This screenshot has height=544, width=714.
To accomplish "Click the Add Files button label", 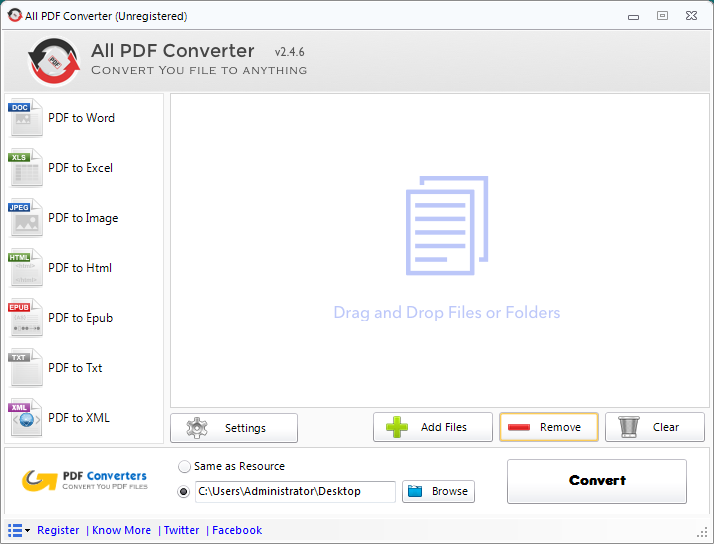I will point(444,427).
